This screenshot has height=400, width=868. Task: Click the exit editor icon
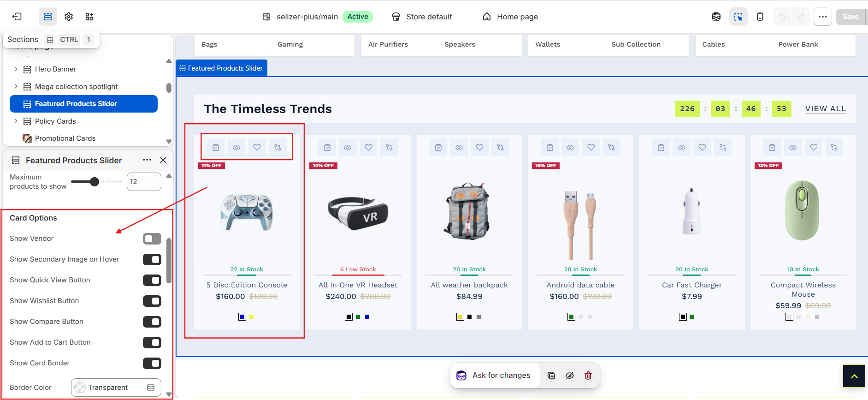pos(17,17)
